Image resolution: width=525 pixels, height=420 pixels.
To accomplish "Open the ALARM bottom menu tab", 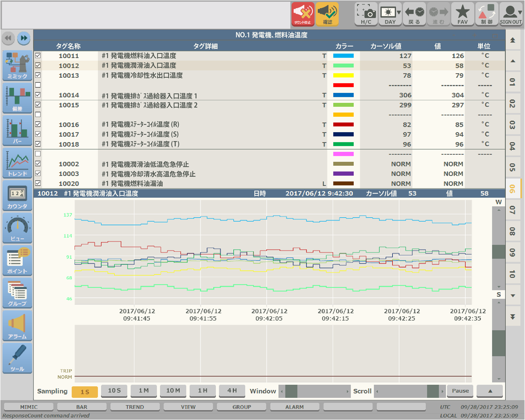I will pos(294,407).
